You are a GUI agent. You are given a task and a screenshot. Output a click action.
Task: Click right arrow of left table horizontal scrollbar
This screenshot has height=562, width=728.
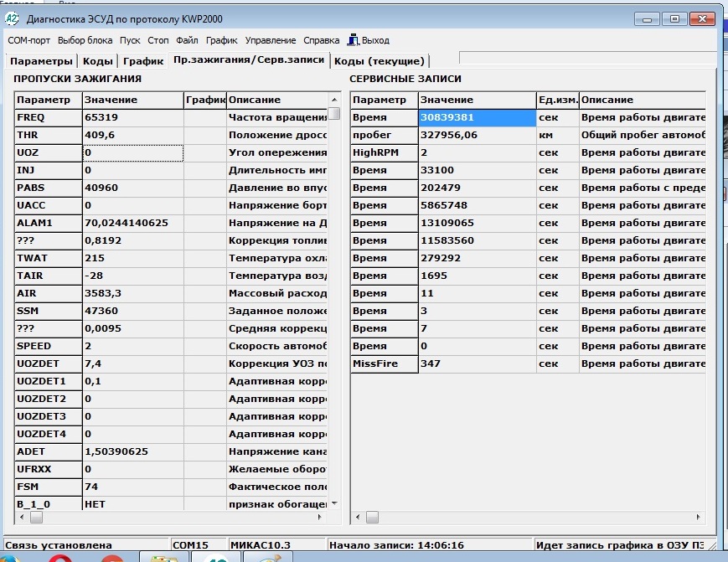coord(321,517)
